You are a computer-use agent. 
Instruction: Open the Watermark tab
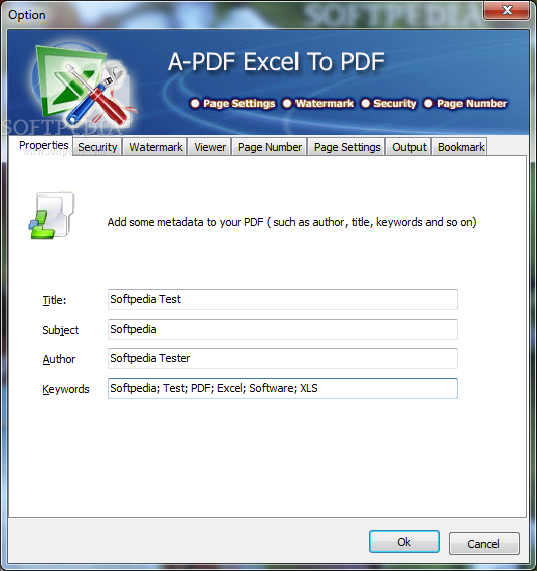click(155, 147)
